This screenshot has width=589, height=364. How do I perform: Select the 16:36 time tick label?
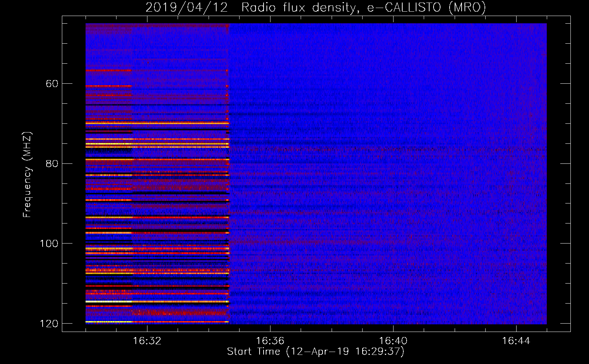click(x=270, y=341)
